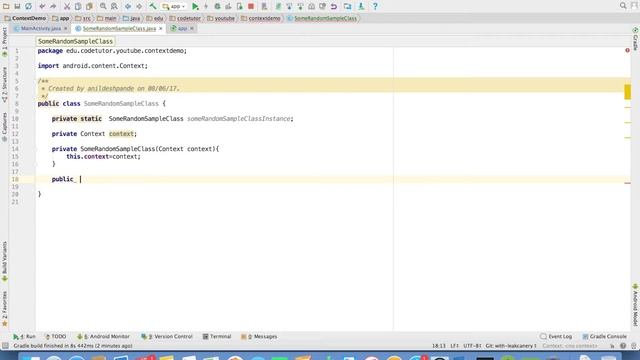
Task: Toggle the Structure tool window
Action: (4, 84)
